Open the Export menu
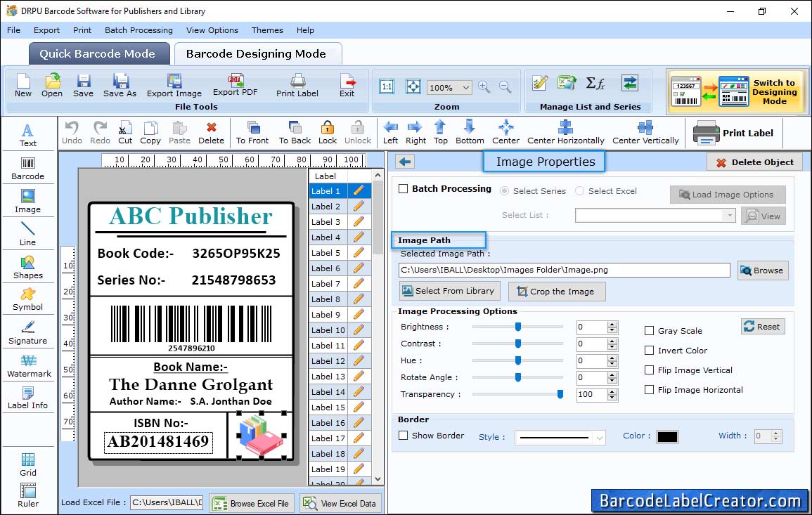812x515 pixels. (46, 30)
